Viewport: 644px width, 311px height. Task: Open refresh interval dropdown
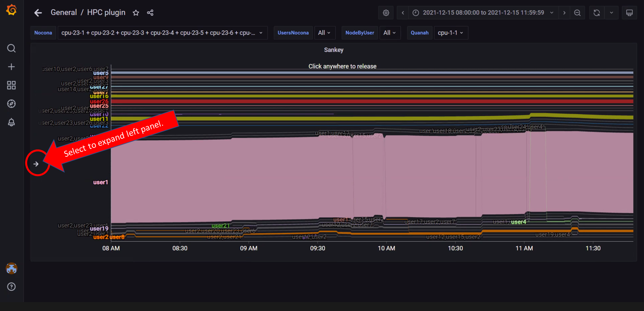coord(611,13)
